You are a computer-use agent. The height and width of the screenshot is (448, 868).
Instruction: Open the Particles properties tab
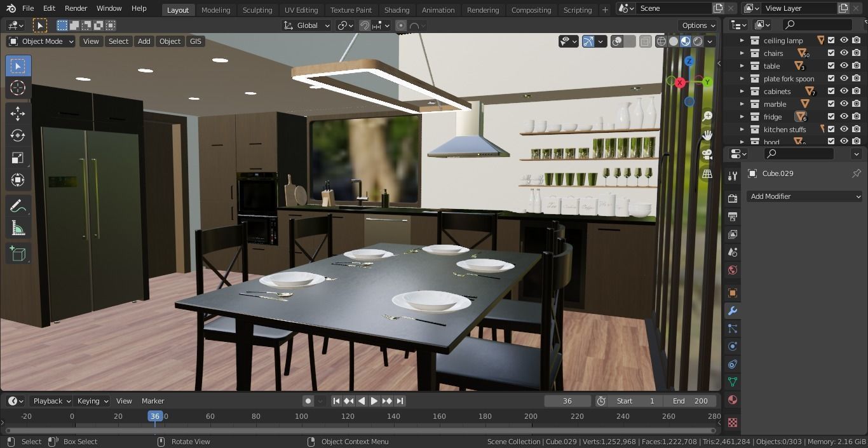pos(733,329)
